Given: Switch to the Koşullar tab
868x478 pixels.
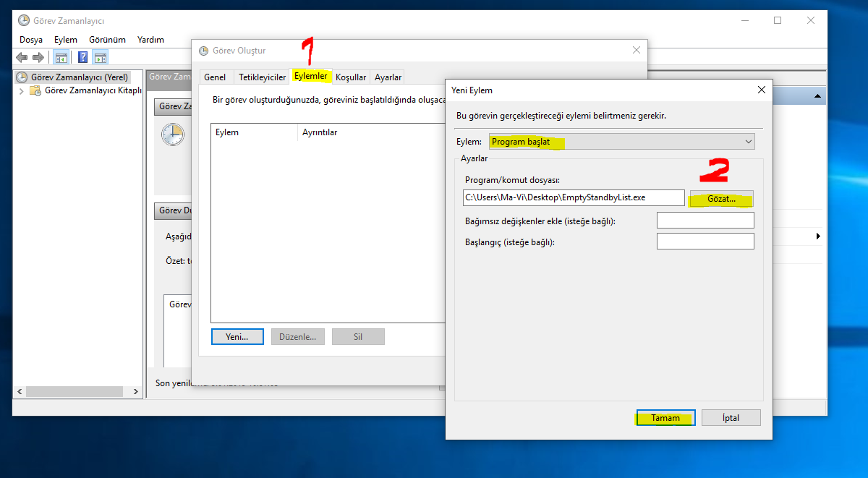Looking at the screenshot, I should coord(352,77).
